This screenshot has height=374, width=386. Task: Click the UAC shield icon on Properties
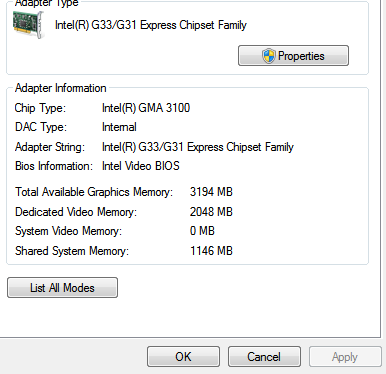click(268, 56)
